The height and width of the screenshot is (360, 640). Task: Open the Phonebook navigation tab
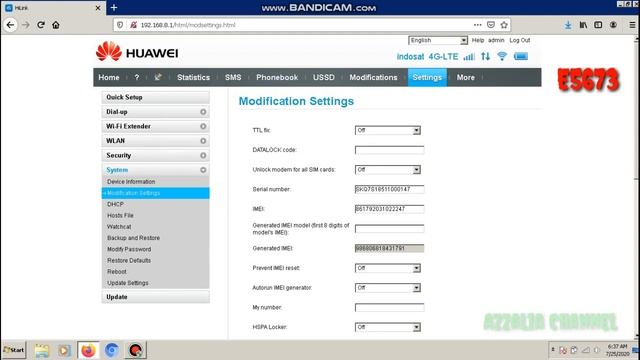coord(277,77)
